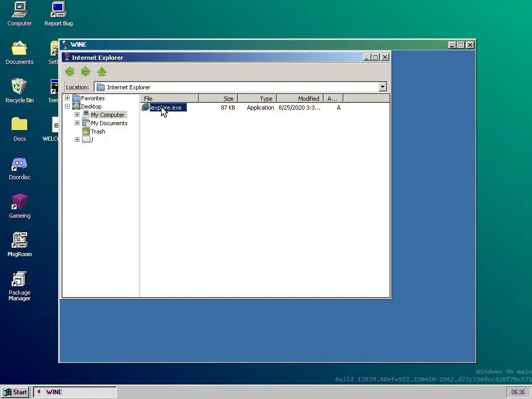
Task: Close the outer WINE window
Action: [x=470, y=45]
